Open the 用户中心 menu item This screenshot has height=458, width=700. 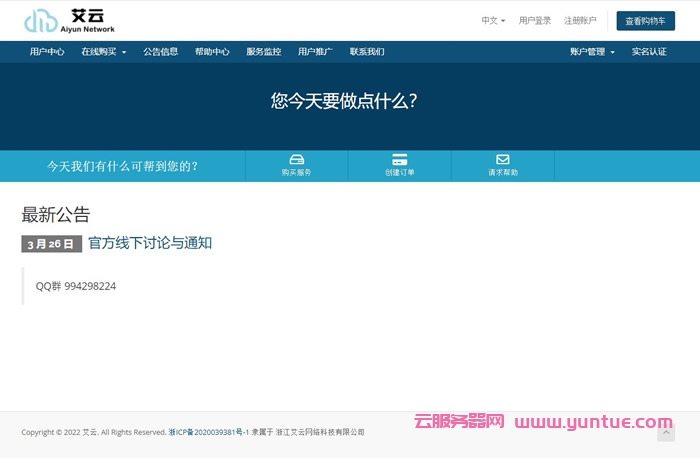tap(47, 52)
